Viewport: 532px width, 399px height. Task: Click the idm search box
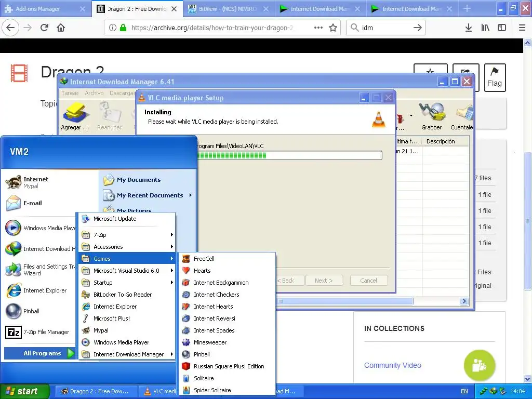(386, 28)
